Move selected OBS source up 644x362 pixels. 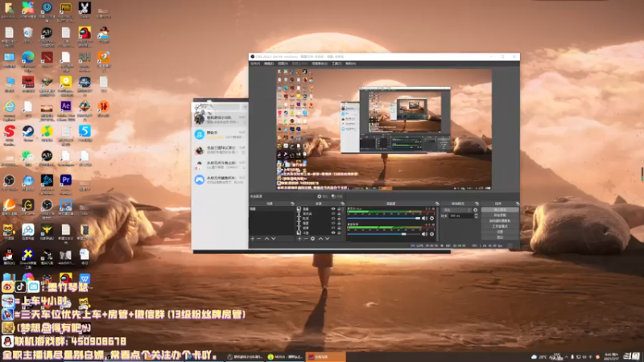pyautogui.click(x=320, y=238)
